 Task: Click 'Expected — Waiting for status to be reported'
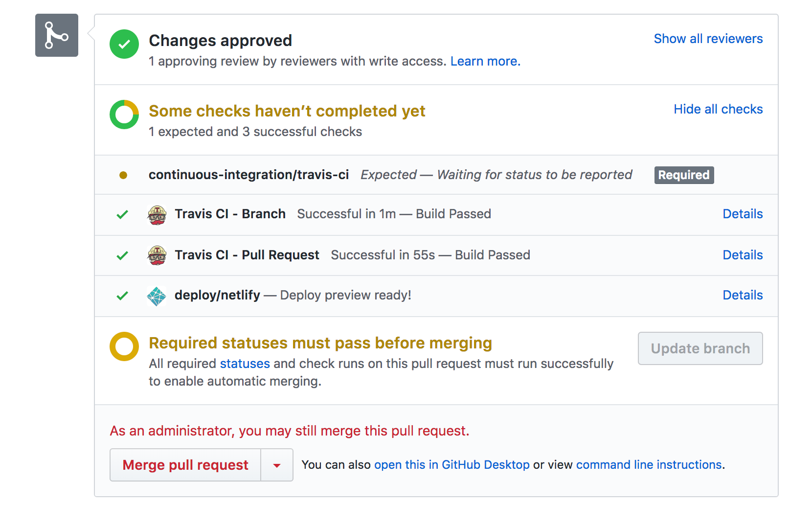click(496, 175)
